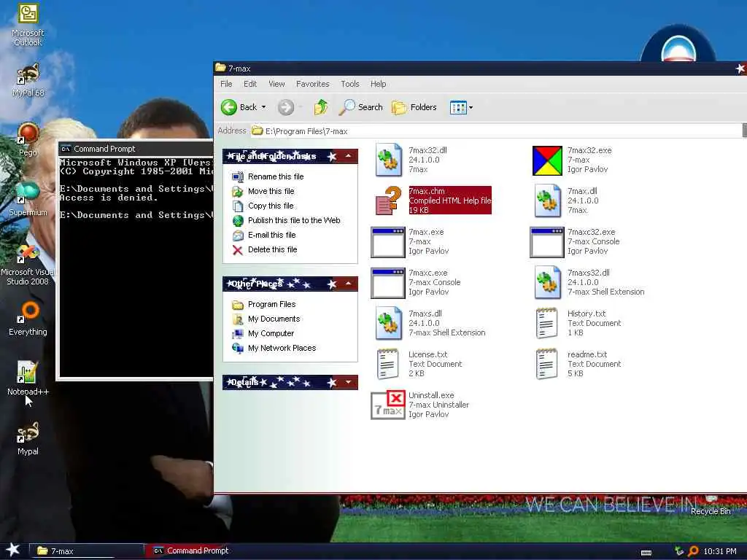Open the Help menu

379,84
